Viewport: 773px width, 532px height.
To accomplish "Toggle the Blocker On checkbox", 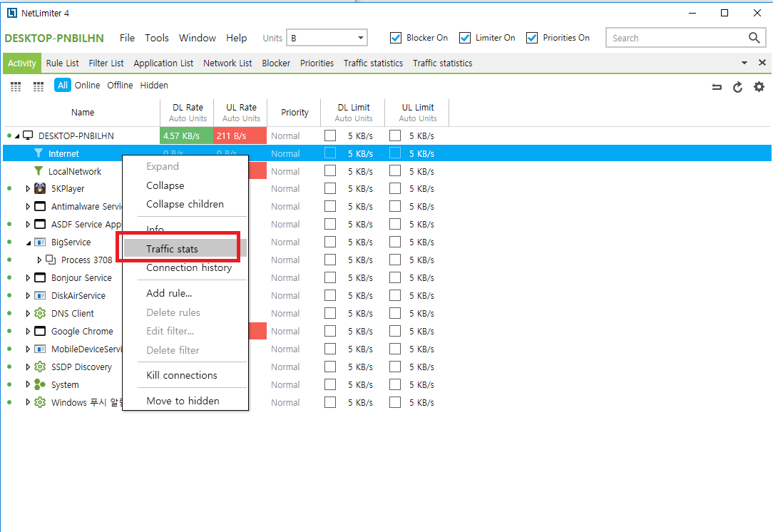I will 395,38.
